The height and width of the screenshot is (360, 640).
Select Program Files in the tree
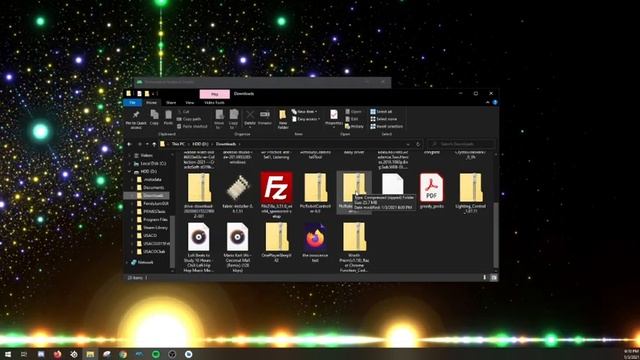point(152,220)
